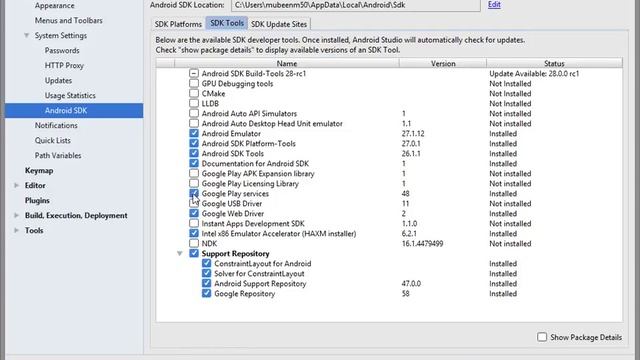Screen dimensions: 640x360
Task: Click Edit link for SDK location
Action: tap(494, 4)
